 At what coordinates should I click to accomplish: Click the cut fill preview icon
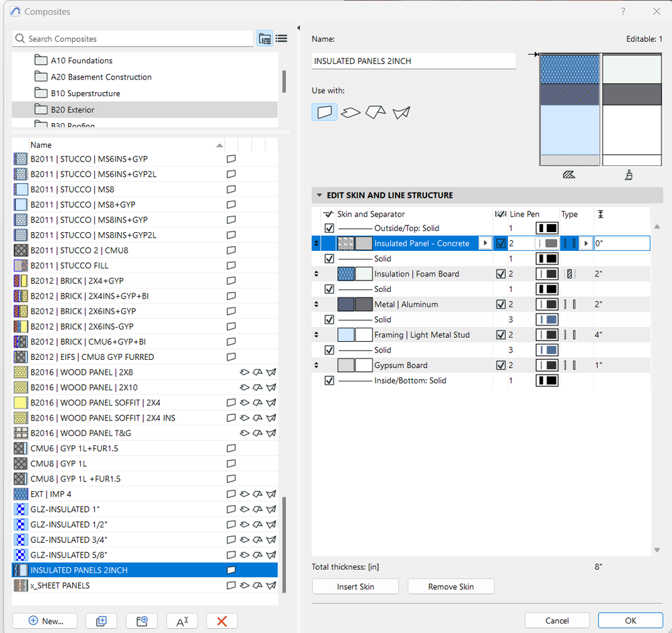(569, 175)
